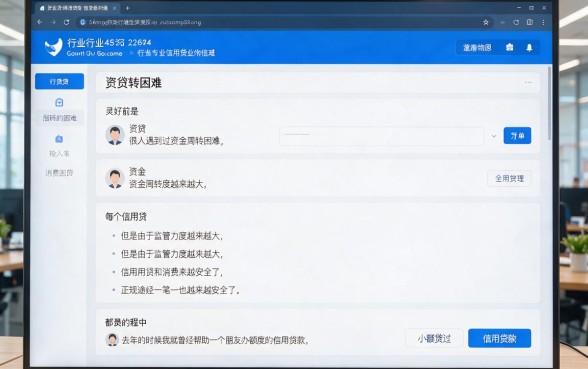588x369 pixels.
Task: Click the header home icon next to the bell
Action: click(509, 47)
